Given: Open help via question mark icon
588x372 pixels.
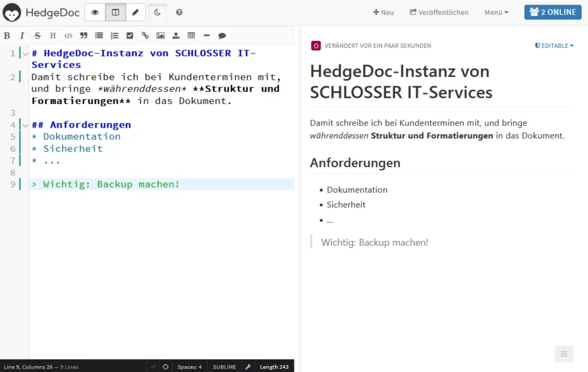Looking at the screenshot, I should pos(179,13).
